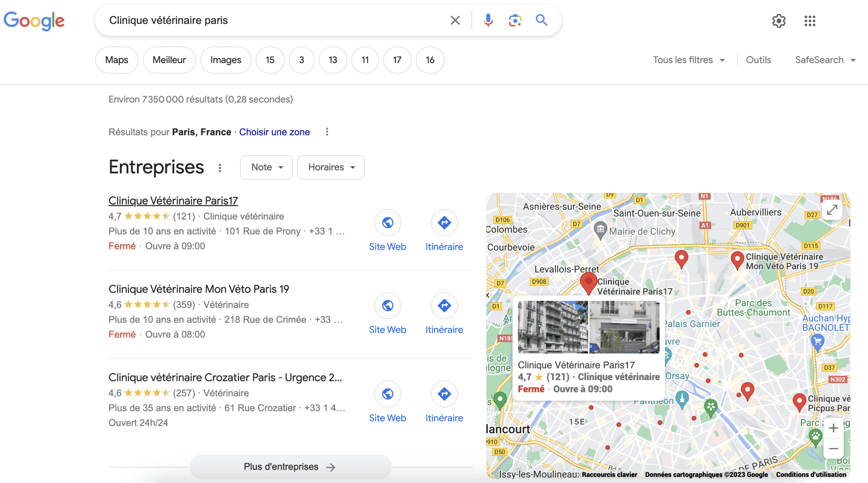Click Site Web label for Clinique Vétérinaire Paris17

tap(388, 247)
